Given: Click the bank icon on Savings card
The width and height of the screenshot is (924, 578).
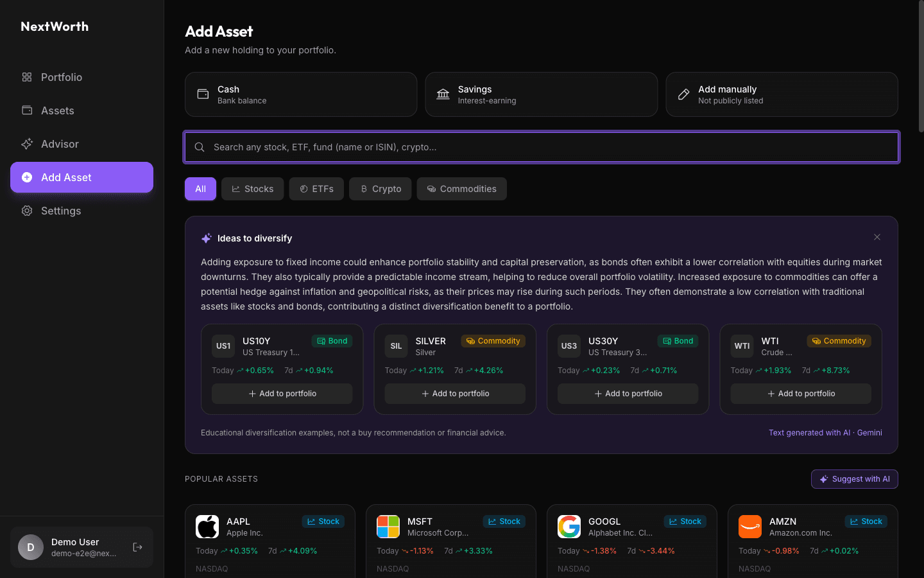Looking at the screenshot, I should point(443,94).
